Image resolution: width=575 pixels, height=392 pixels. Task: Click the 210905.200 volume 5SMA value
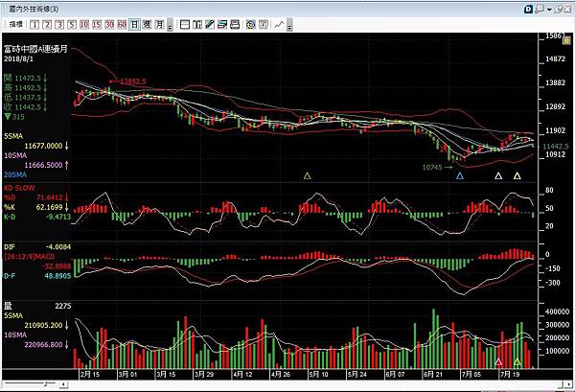tap(43, 325)
